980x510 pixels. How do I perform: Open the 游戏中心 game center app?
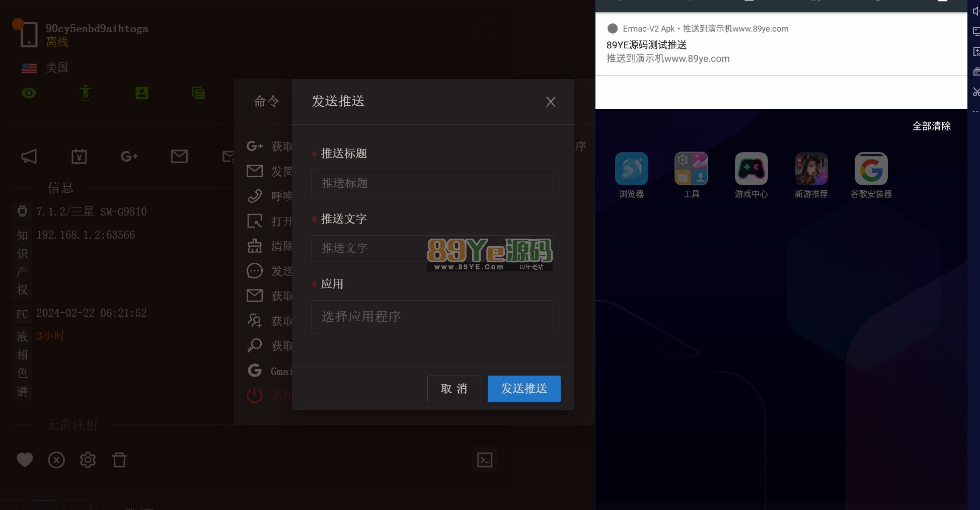click(751, 176)
